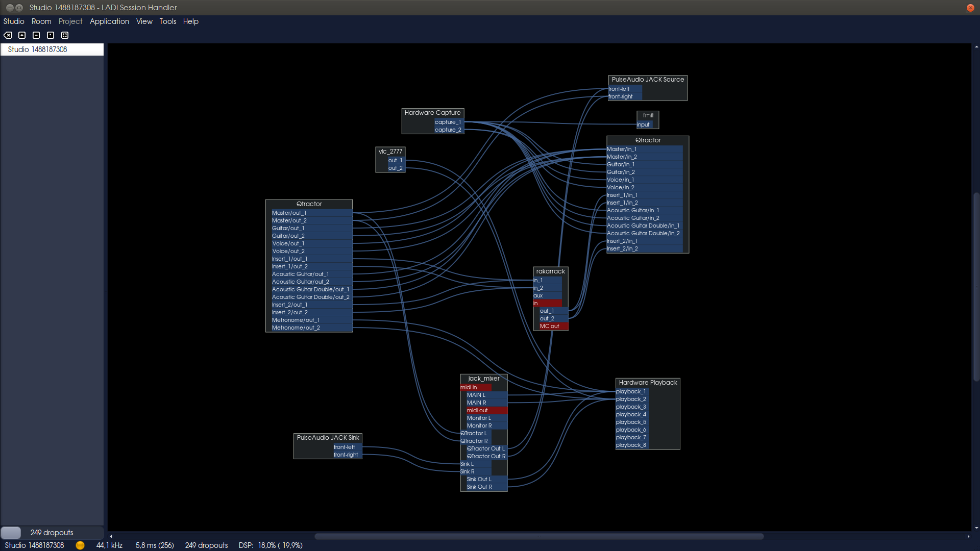Select playback_8 port

[631, 445]
